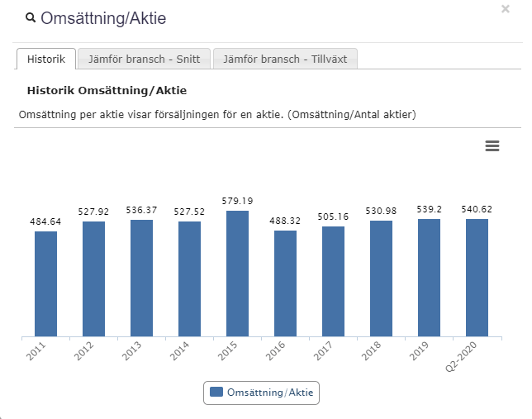Click the 2011 bar in the chart

[46, 283]
